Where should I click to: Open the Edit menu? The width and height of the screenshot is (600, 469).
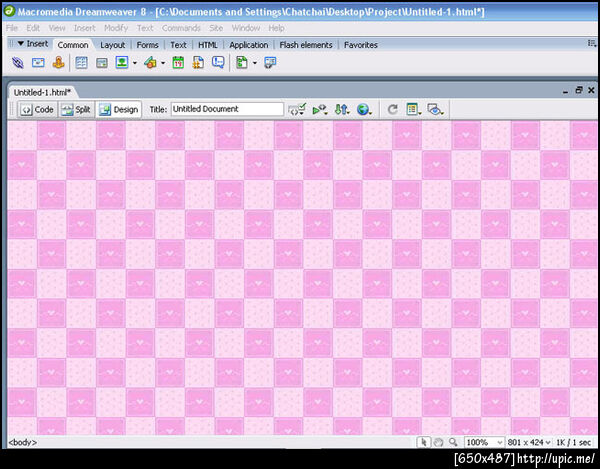tap(33, 28)
